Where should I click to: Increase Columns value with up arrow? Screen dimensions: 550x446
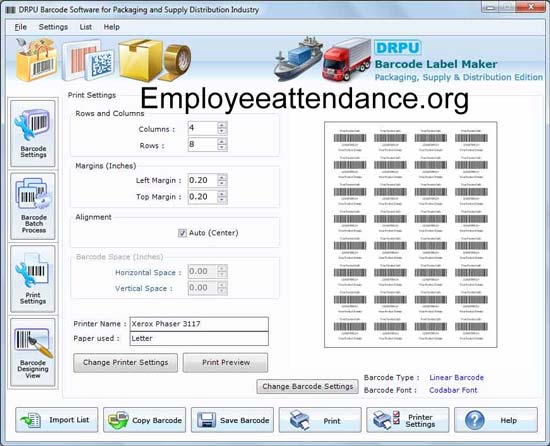point(222,125)
